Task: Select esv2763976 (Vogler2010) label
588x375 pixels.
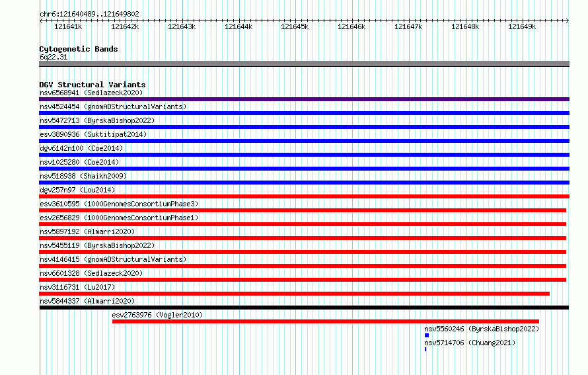Action: (157, 315)
